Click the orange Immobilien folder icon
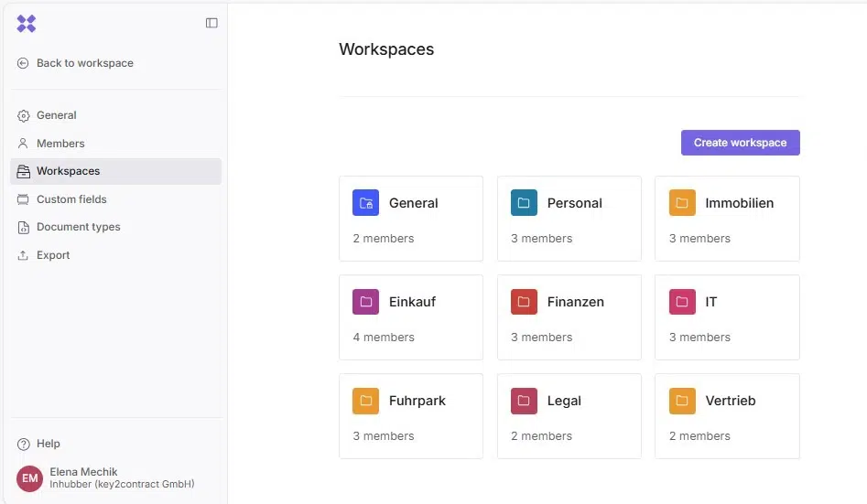The width and height of the screenshot is (867, 504). tap(682, 203)
